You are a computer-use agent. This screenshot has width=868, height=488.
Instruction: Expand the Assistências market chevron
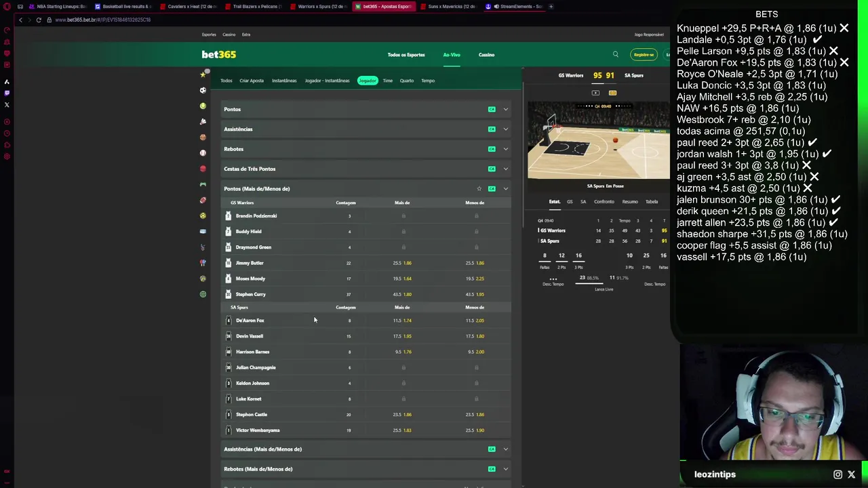click(505, 129)
